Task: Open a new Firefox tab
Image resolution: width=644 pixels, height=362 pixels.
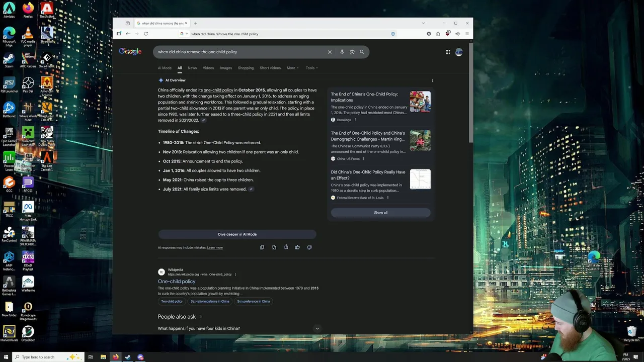Action: [x=195, y=23]
